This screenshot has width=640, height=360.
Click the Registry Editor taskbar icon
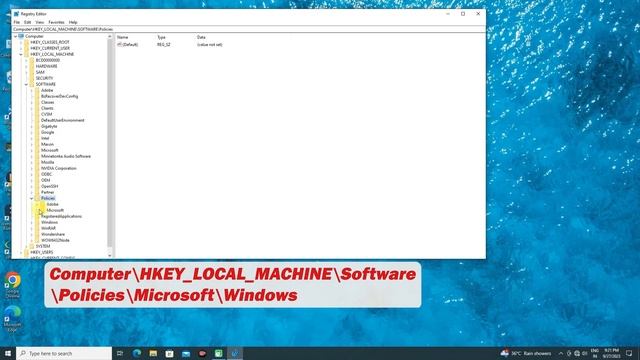235,353
